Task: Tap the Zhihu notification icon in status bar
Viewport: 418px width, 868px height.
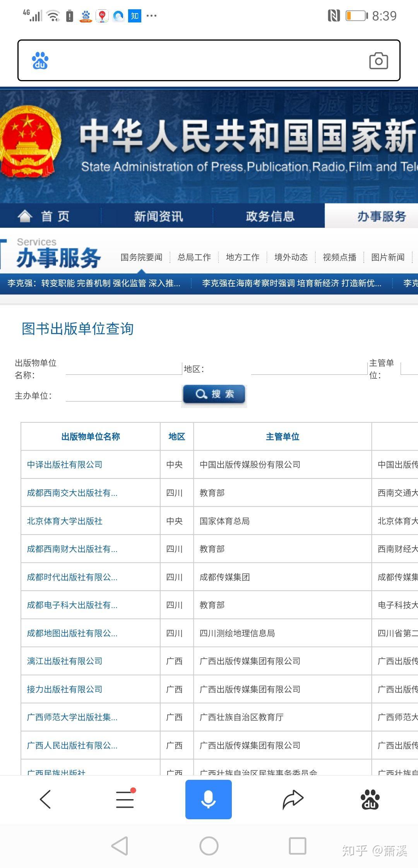Action: click(x=135, y=16)
